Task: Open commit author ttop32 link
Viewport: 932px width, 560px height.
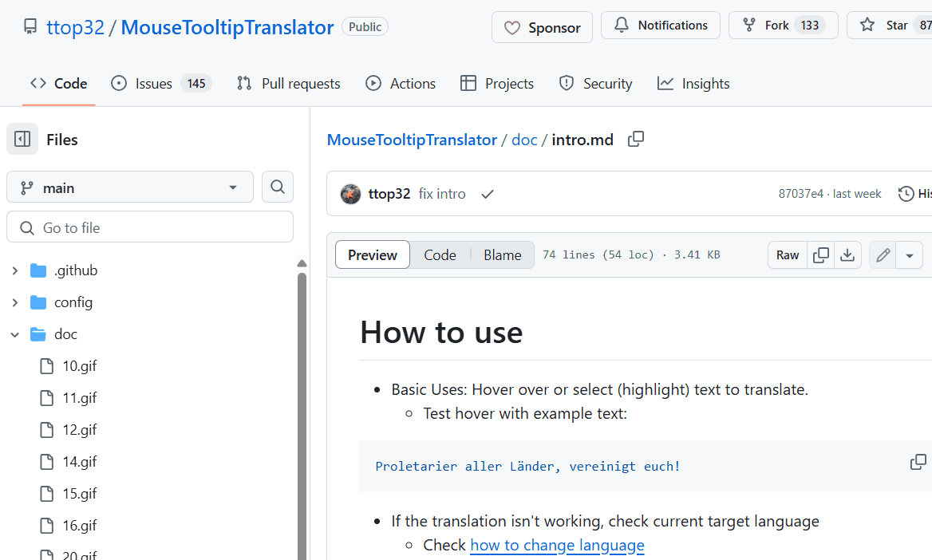Action: [389, 194]
